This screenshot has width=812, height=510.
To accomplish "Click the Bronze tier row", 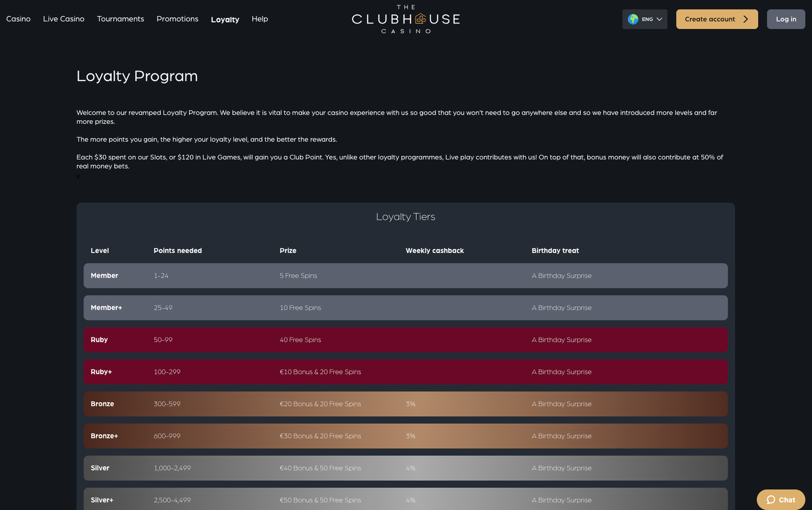I will (405, 404).
